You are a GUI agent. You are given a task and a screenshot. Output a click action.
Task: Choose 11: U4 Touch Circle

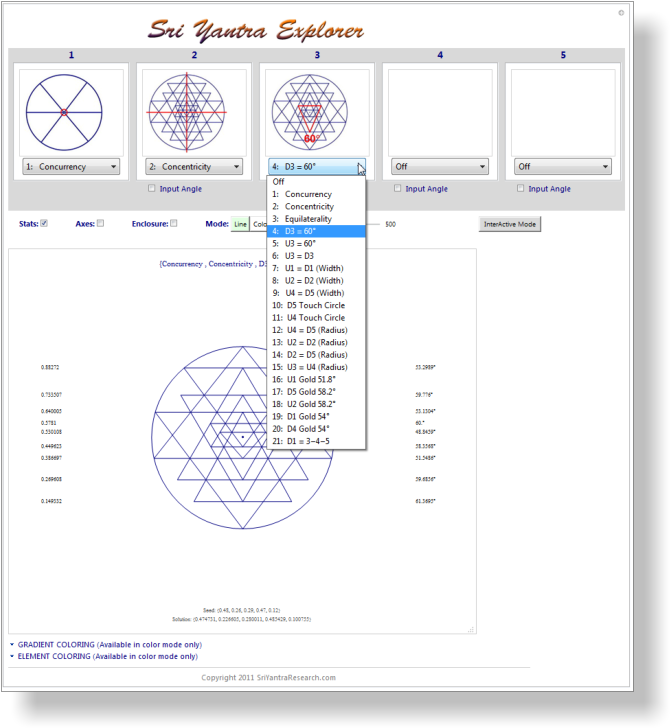click(x=316, y=318)
